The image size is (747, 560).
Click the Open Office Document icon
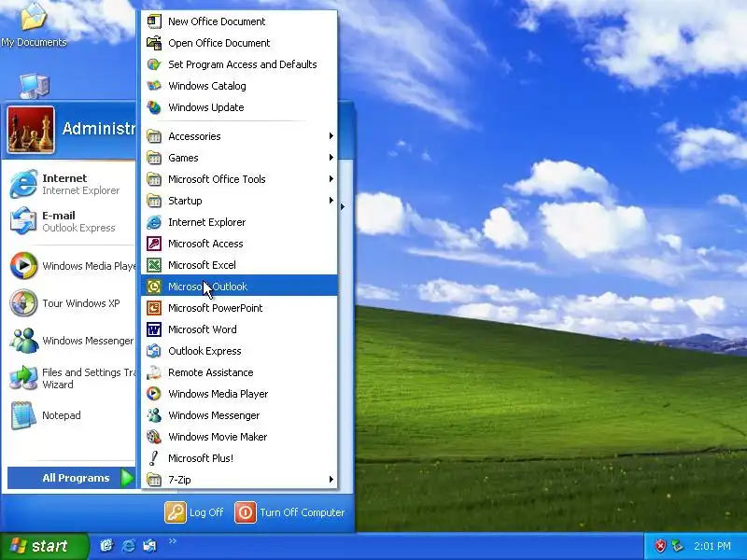tap(154, 43)
